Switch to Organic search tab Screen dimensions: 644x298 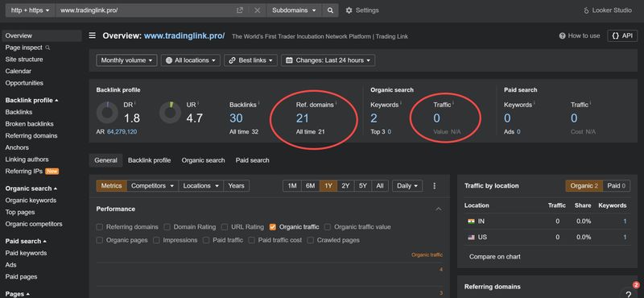204,160
